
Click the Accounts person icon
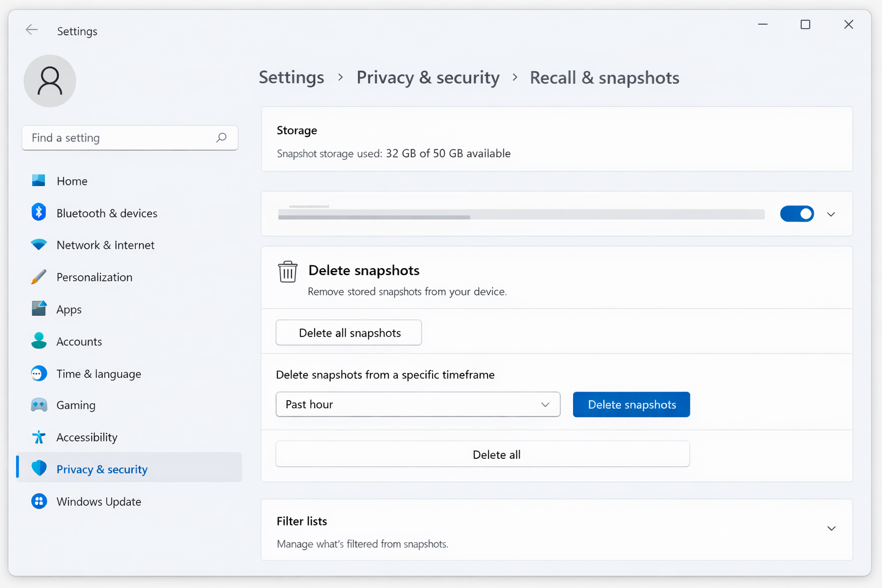click(x=38, y=341)
